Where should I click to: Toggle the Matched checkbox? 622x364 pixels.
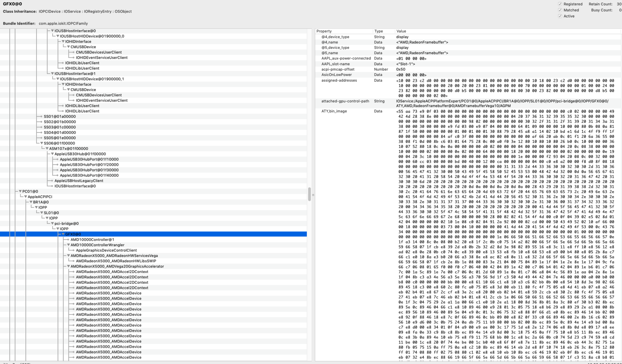click(560, 10)
